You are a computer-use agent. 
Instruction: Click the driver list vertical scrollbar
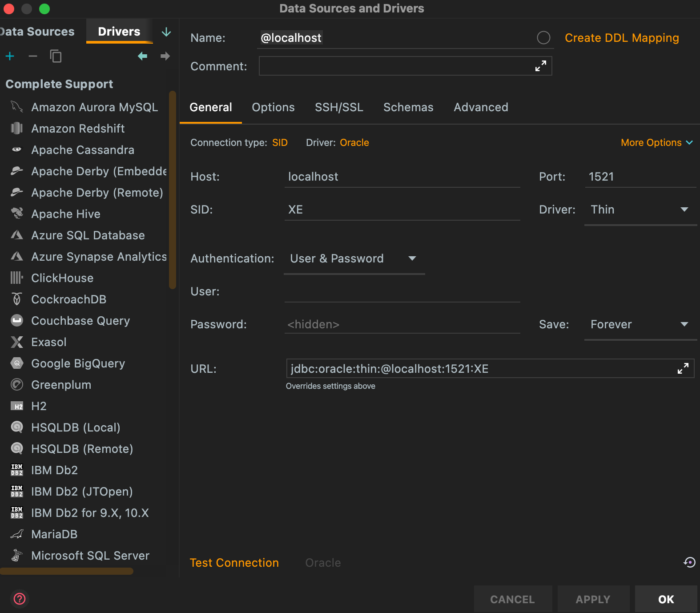pos(173,190)
